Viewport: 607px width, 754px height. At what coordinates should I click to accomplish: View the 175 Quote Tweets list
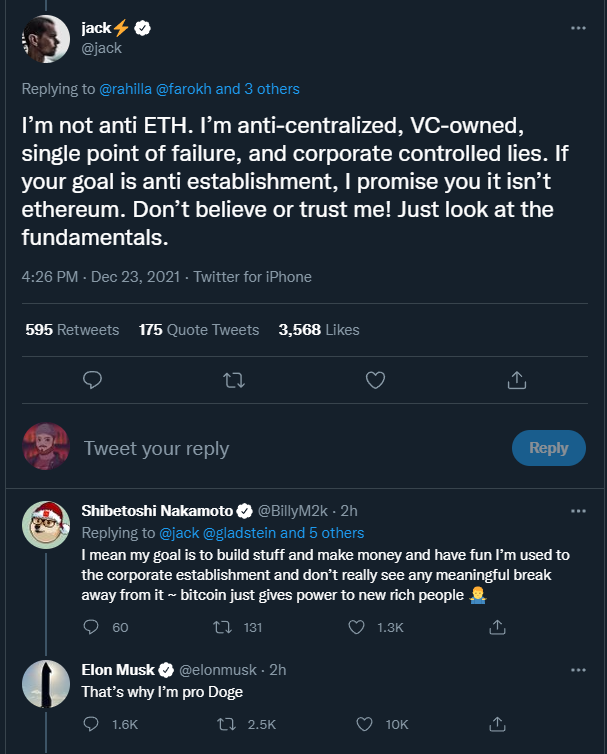click(199, 330)
